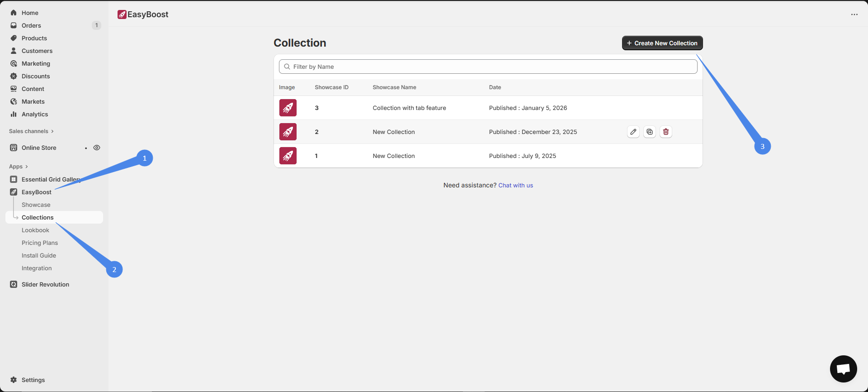Screen dimensions: 868x392
Task: Toggle the Online Store eye icon
Action: [x=97, y=148]
